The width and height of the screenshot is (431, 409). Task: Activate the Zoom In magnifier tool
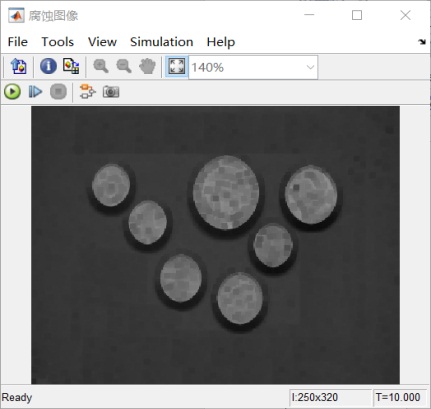pos(101,66)
